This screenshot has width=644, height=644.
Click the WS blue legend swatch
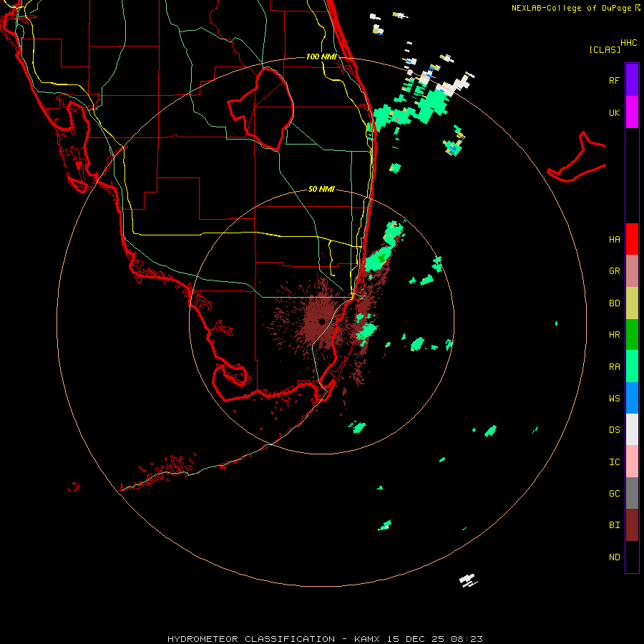pyautogui.click(x=632, y=398)
